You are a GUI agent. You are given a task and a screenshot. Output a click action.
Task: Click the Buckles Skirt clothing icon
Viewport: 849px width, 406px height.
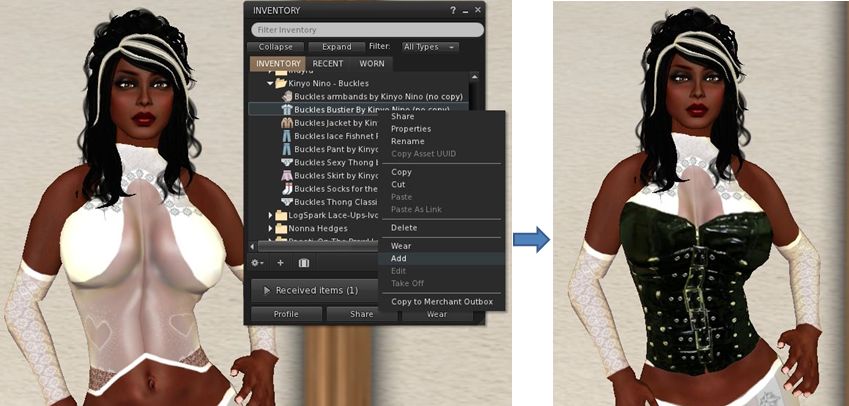point(286,175)
